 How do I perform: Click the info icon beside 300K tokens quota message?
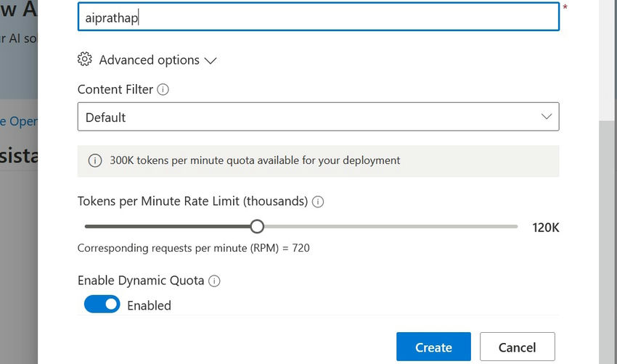coord(95,160)
